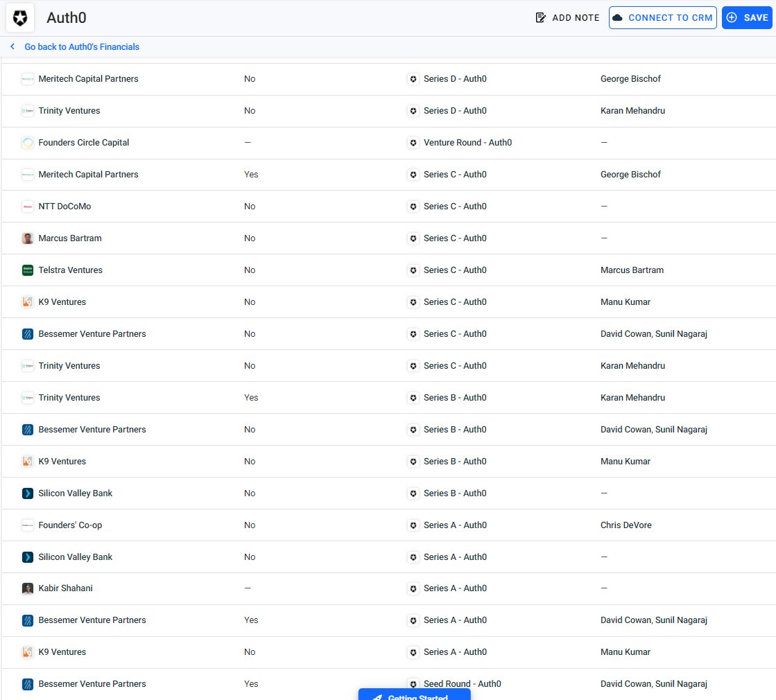Open Kabir Shahani investor link
The image size is (776, 700).
point(65,588)
